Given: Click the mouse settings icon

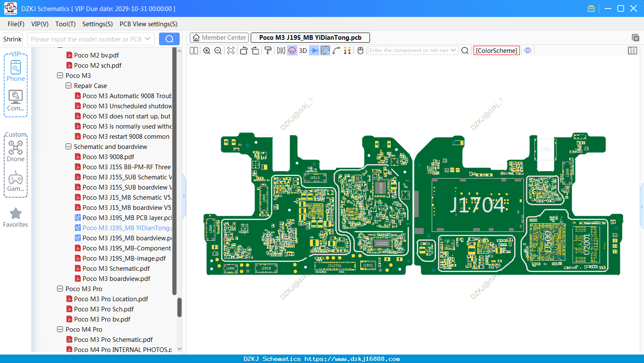Looking at the screenshot, I should pyautogui.click(x=361, y=50).
